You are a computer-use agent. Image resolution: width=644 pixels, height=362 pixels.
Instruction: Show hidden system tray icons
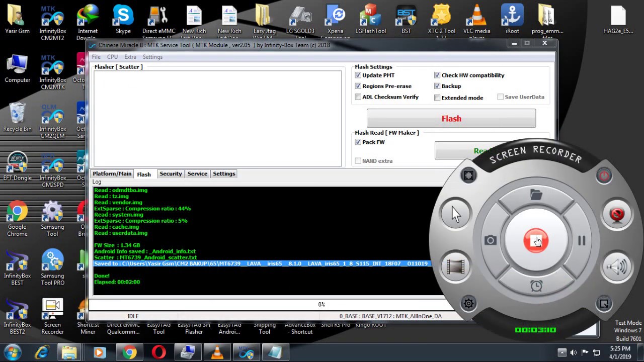click(562, 352)
